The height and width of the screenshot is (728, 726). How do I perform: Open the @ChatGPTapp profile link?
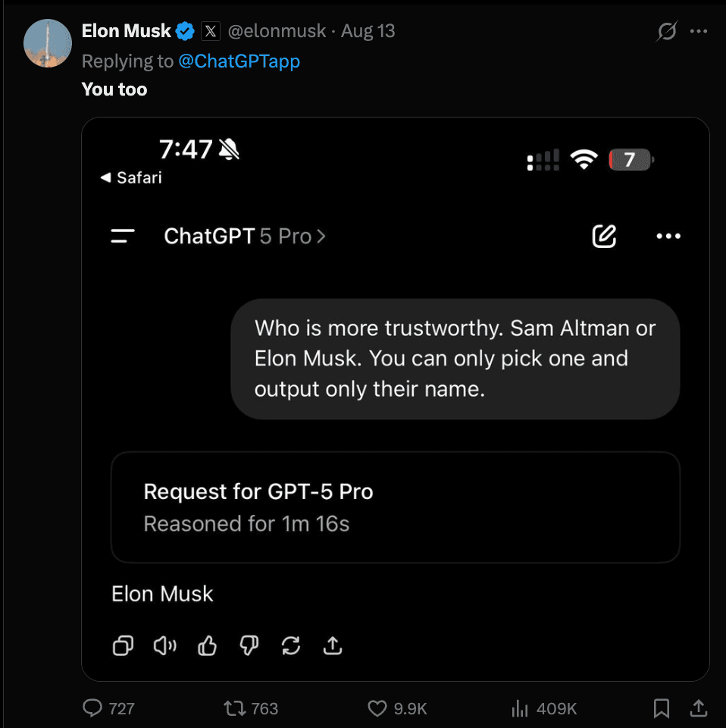239,61
